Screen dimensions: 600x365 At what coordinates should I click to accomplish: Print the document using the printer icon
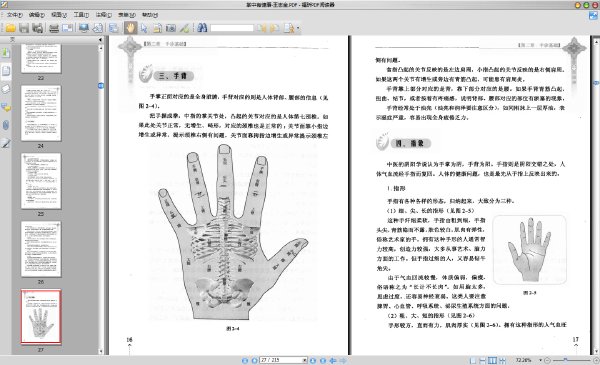click(x=54, y=28)
